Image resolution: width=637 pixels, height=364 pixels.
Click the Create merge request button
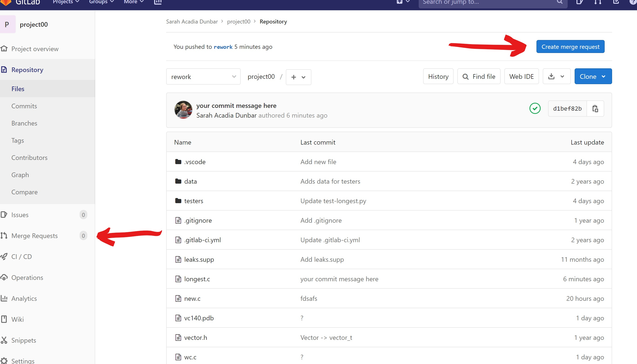click(570, 47)
